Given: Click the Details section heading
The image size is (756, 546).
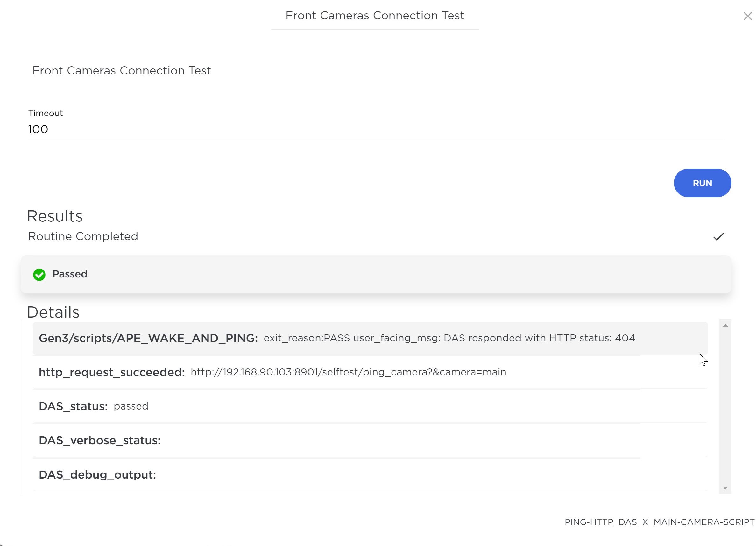Looking at the screenshot, I should [x=53, y=312].
